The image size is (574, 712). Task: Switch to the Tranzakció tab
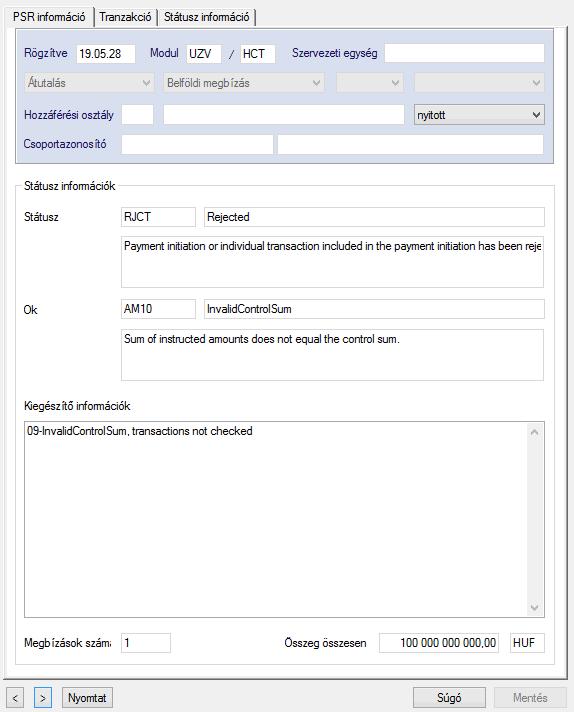pos(125,17)
